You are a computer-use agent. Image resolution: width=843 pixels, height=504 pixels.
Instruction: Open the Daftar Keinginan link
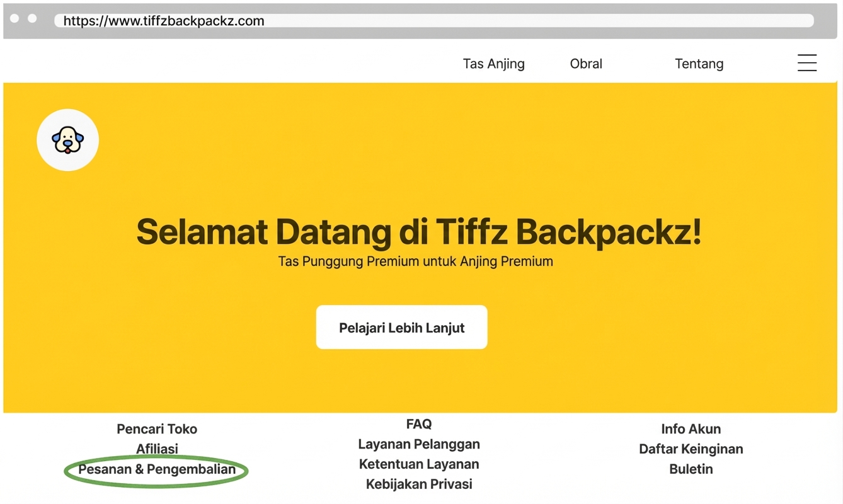691,449
